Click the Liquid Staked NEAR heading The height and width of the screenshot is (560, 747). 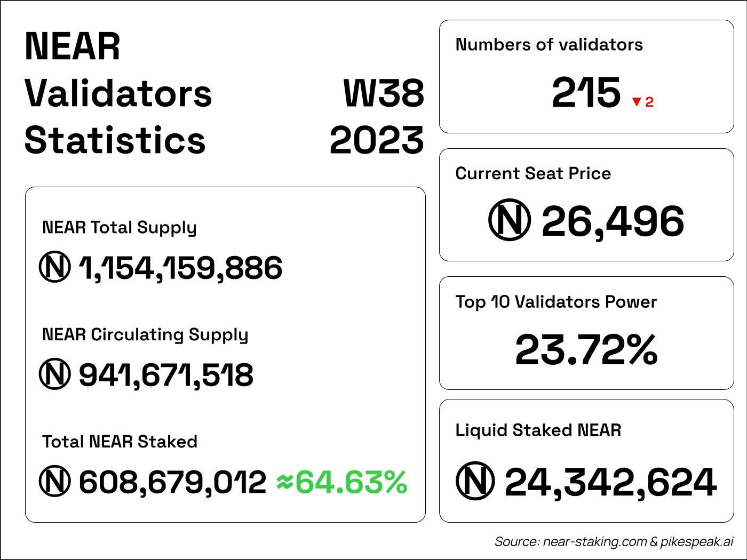pyautogui.click(x=538, y=430)
